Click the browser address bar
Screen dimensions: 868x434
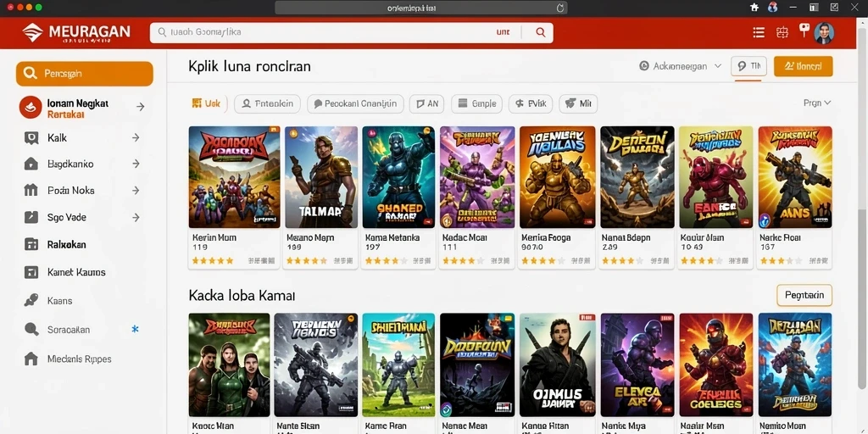(420, 8)
